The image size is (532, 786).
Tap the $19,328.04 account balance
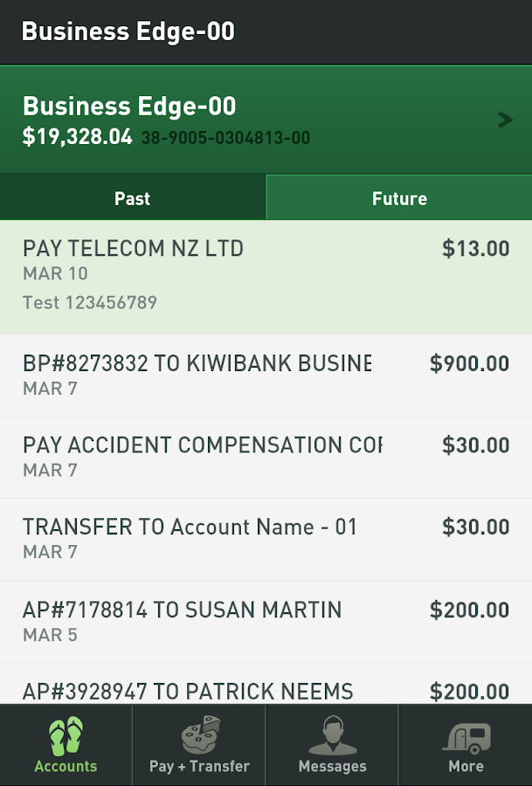[x=78, y=137]
